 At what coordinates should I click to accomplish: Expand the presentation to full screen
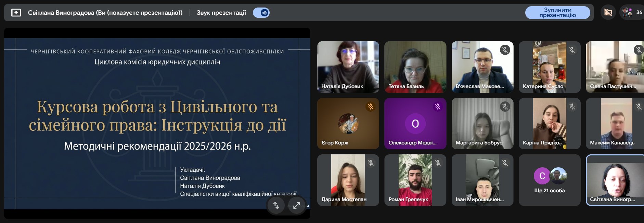pos(296,205)
